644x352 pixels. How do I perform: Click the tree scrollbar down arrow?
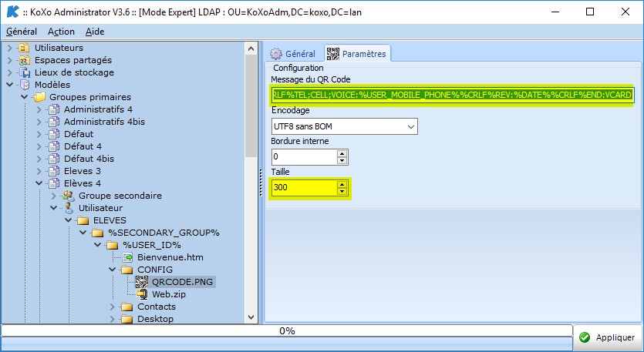pos(251,317)
